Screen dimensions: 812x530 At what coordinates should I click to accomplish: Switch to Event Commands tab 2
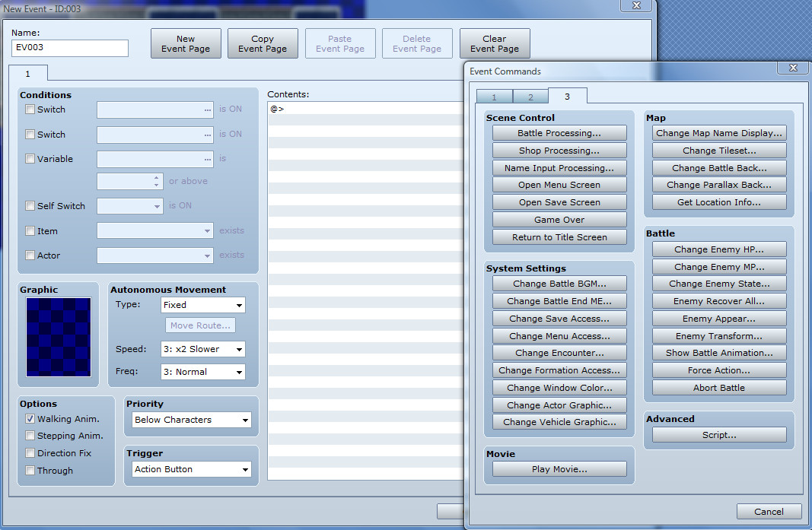[530, 97]
